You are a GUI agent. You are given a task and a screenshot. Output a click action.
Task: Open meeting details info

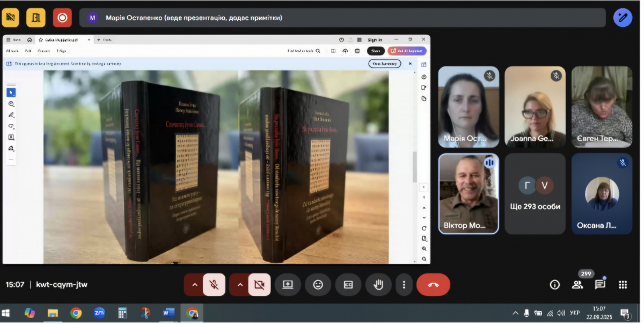[555, 285]
